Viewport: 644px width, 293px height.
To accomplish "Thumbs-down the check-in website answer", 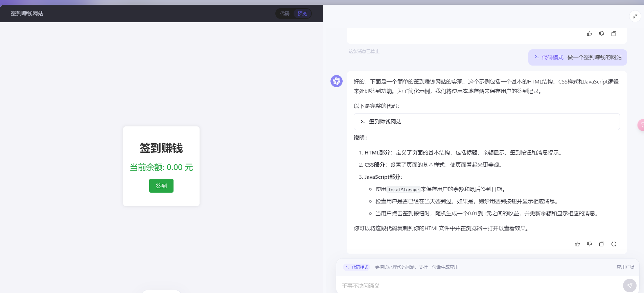I will [590, 244].
